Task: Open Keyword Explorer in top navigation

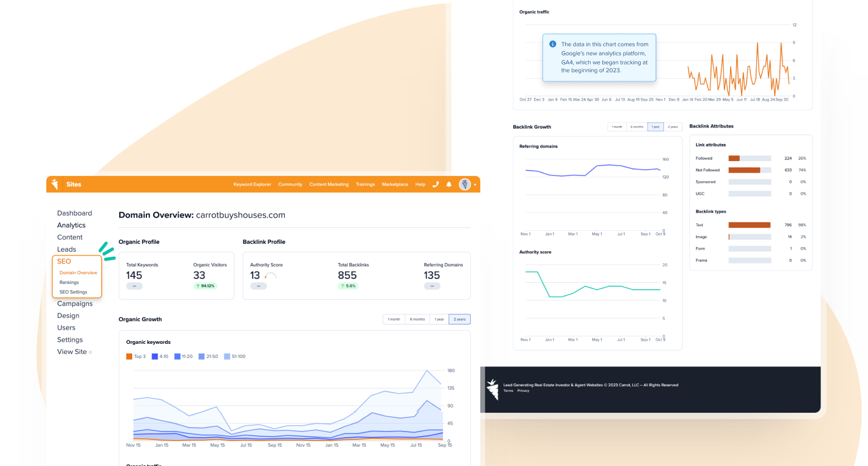Action: (252, 184)
